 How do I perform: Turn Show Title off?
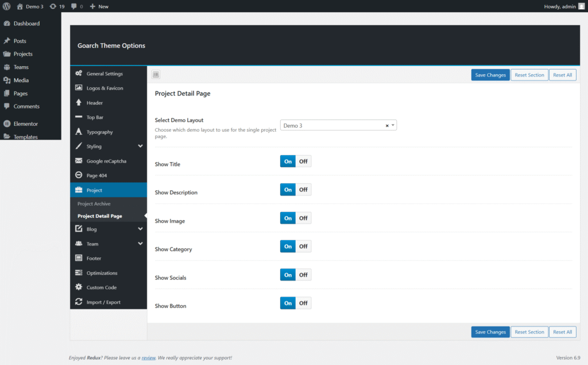303,162
